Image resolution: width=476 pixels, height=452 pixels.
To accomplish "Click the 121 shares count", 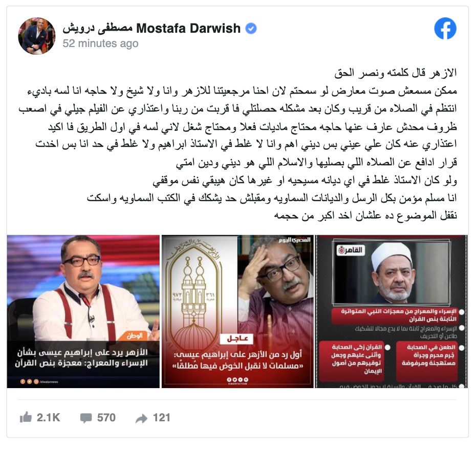I will pos(162,418).
